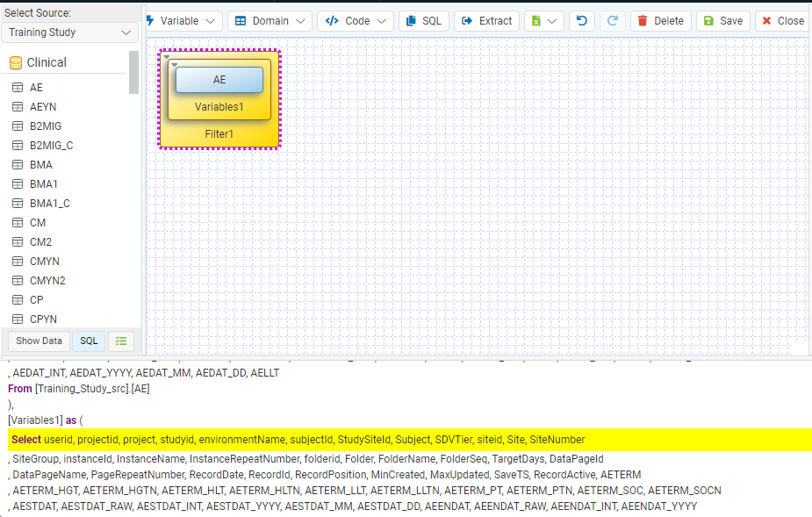Screen dimensions: 812x517
Task: Click the table icon beside AE
Action: click(x=18, y=88)
